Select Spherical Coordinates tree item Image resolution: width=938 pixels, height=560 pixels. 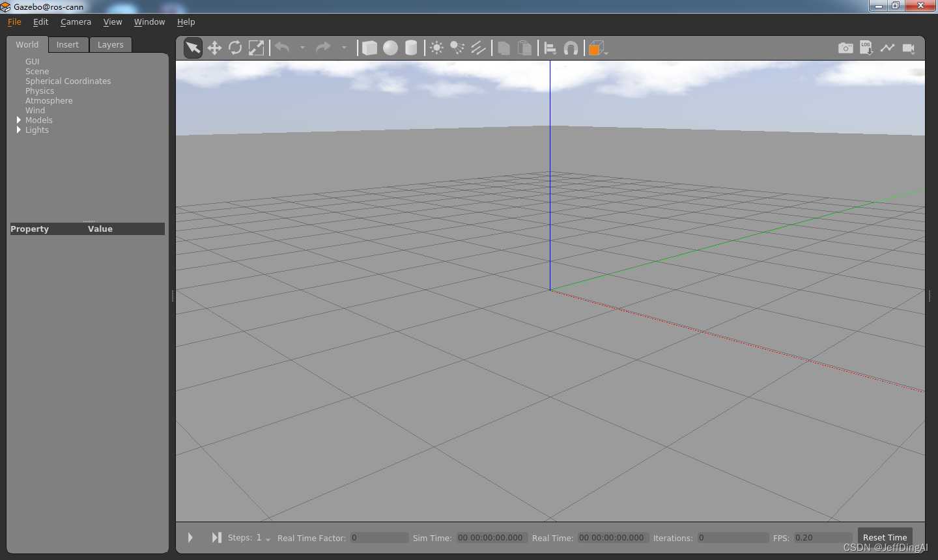pyautogui.click(x=68, y=81)
